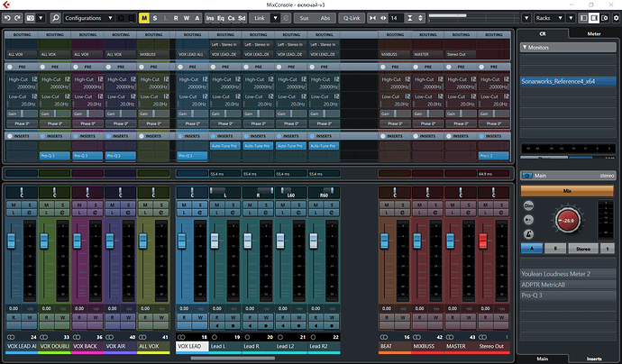Mute the VOX LEAD channel
This screenshot has height=364, width=622.
[x=182, y=205]
